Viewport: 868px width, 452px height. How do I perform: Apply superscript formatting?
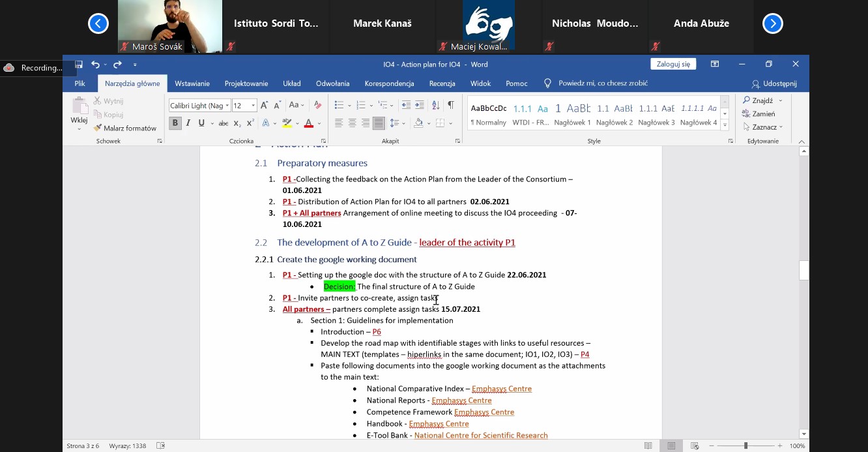[x=250, y=123]
